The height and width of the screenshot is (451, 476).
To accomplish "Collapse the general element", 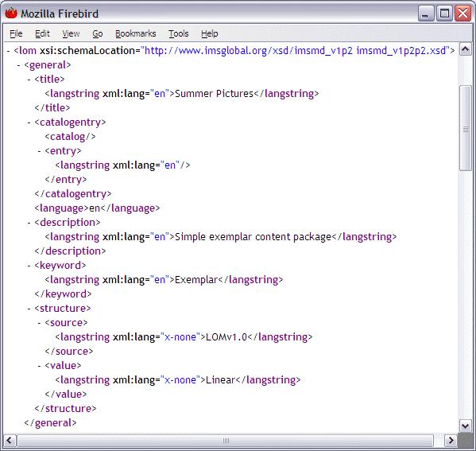I will click(x=18, y=65).
